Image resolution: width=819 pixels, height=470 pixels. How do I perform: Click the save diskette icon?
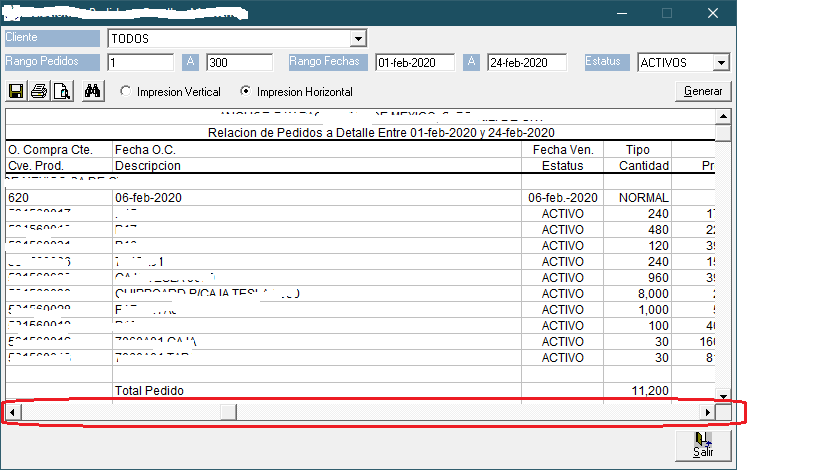16,91
